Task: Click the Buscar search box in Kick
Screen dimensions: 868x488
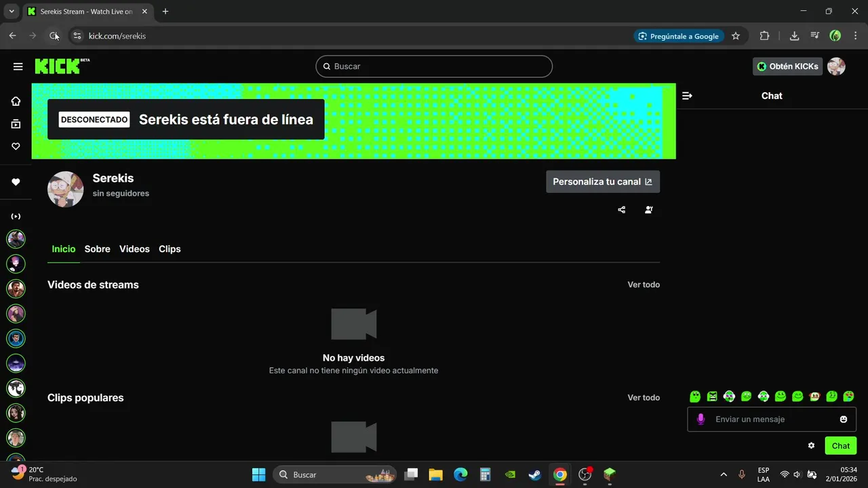Action: pos(434,66)
